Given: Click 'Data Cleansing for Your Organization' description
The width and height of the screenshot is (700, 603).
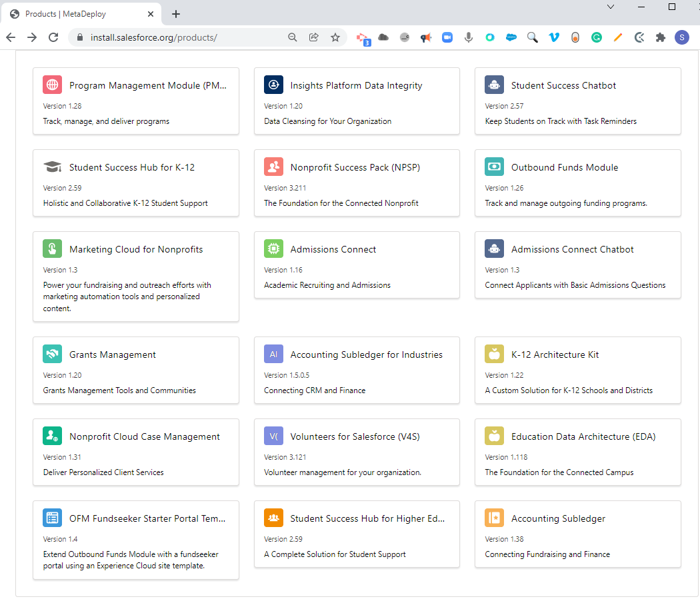Looking at the screenshot, I should click(327, 121).
